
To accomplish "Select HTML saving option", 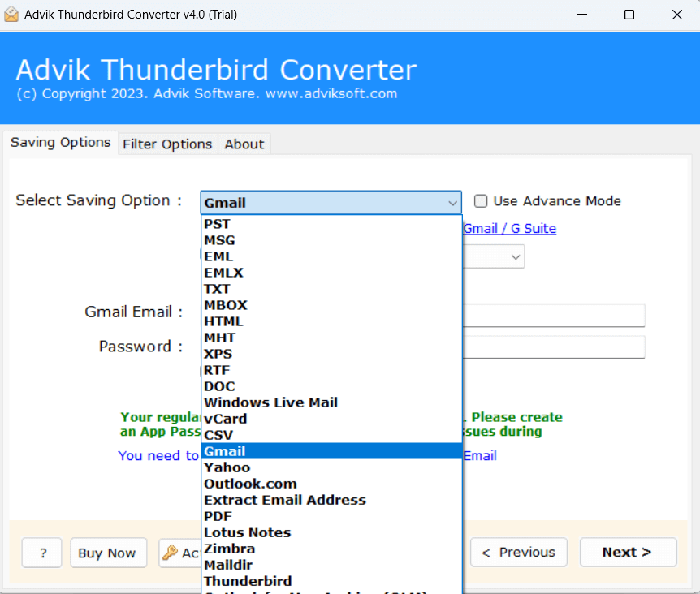I will coord(331,321).
